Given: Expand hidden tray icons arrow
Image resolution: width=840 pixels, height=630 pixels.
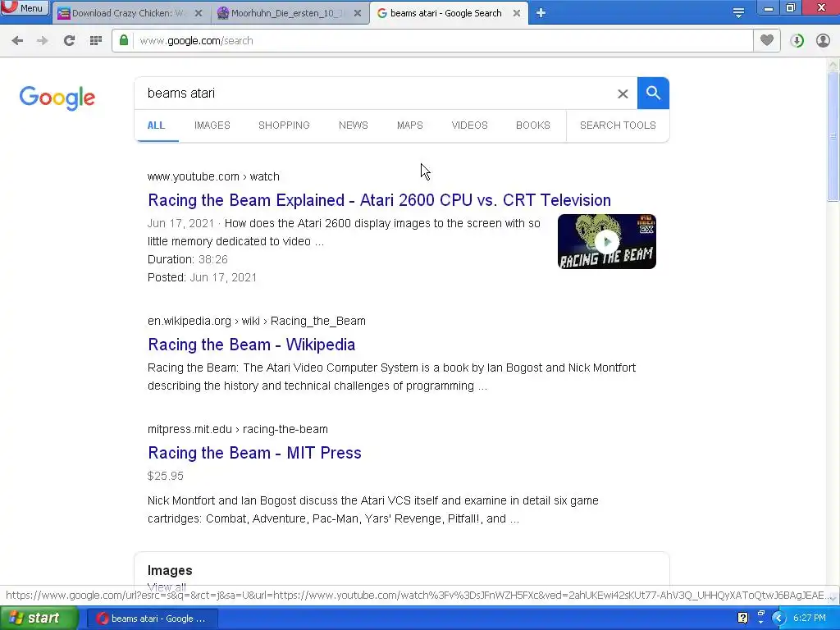Looking at the screenshot, I should 778,619.
